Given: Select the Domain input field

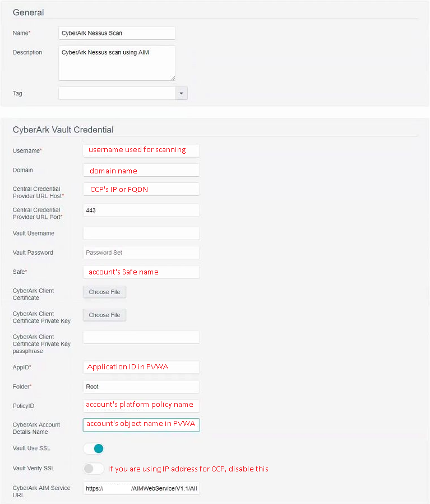Looking at the screenshot, I should click(141, 170).
